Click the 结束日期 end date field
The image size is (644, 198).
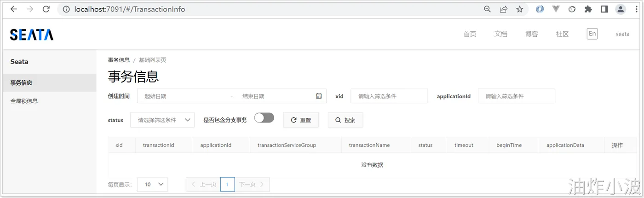click(x=274, y=96)
